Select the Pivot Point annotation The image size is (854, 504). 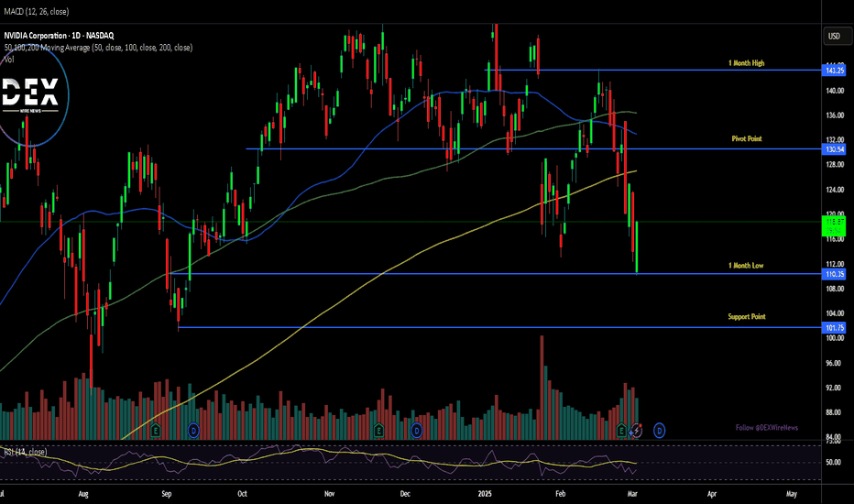click(x=747, y=138)
